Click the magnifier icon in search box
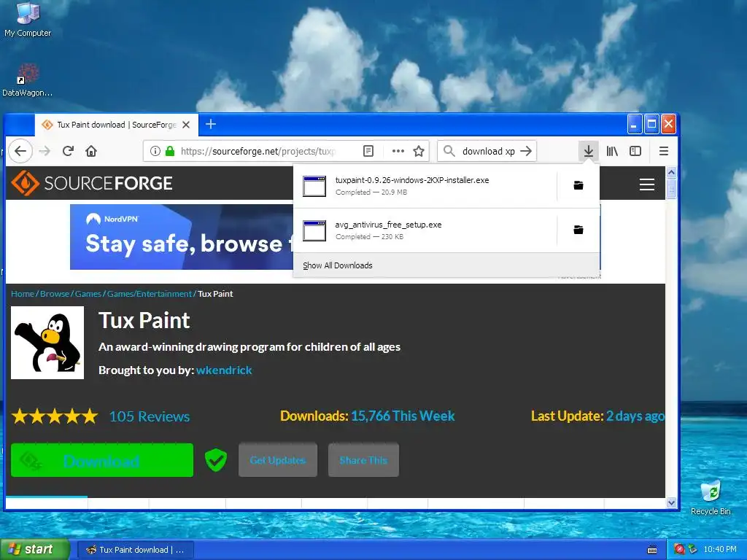747x560 pixels. (449, 151)
